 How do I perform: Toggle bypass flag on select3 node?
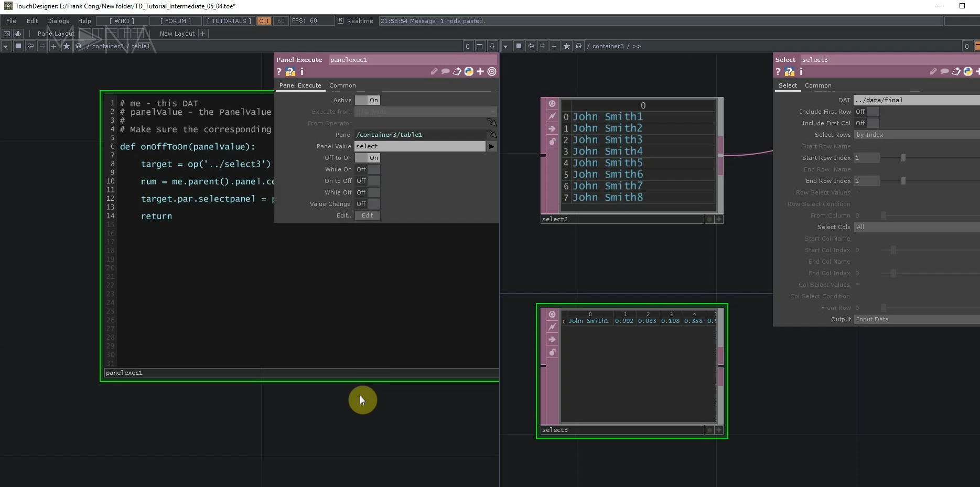[552, 340]
